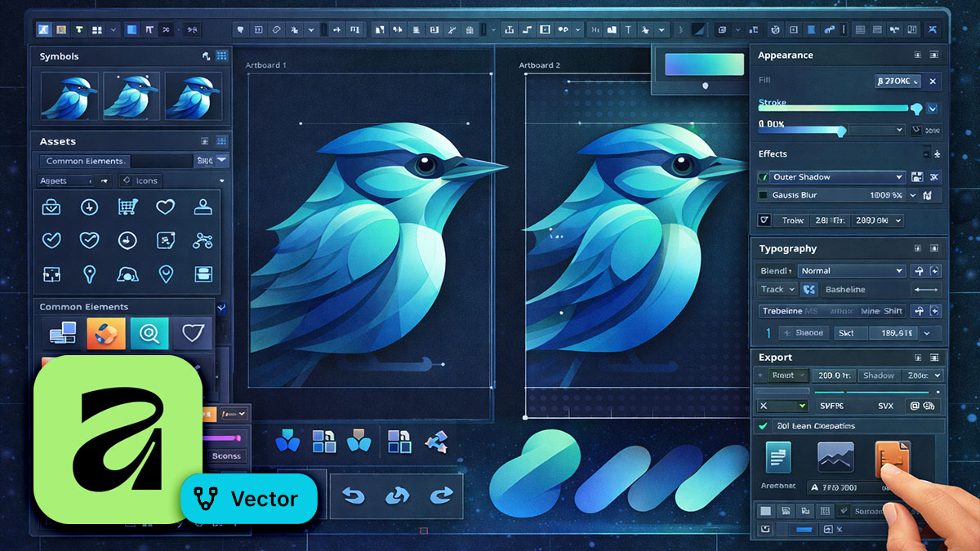This screenshot has width=980, height=551.
Task: Expand the Track dropdown in Typography panel
Action: coord(776,289)
